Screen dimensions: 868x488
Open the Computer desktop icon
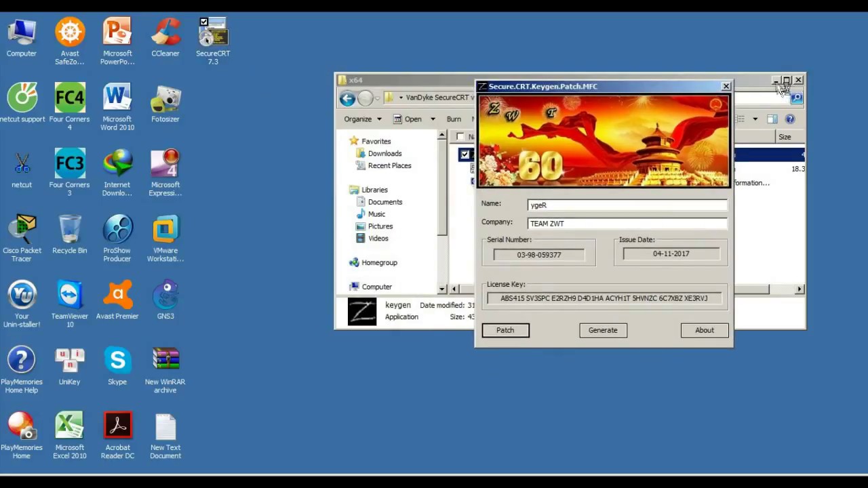22,38
